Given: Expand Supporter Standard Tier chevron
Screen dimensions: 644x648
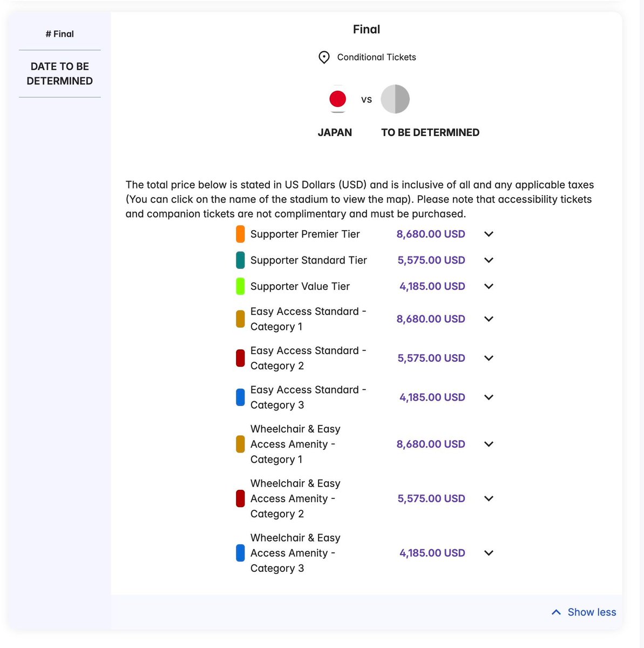Looking at the screenshot, I should coord(489,260).
